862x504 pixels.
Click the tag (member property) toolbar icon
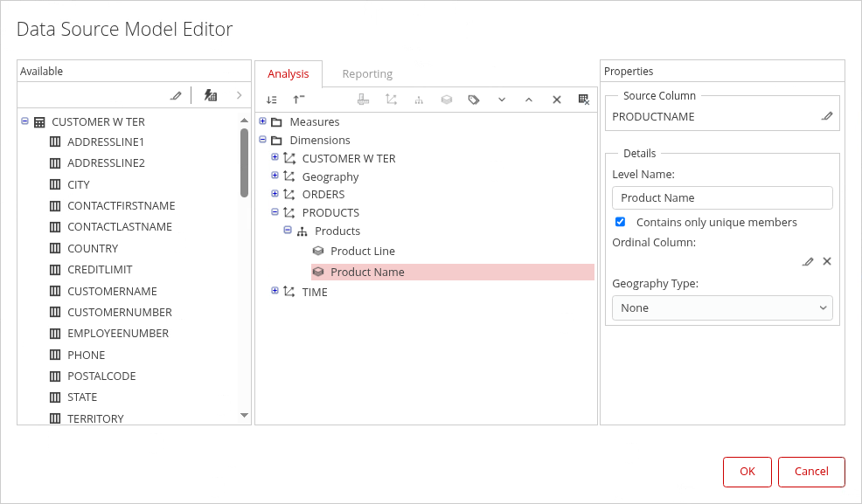pyautogui.click(x=474, y=100)
